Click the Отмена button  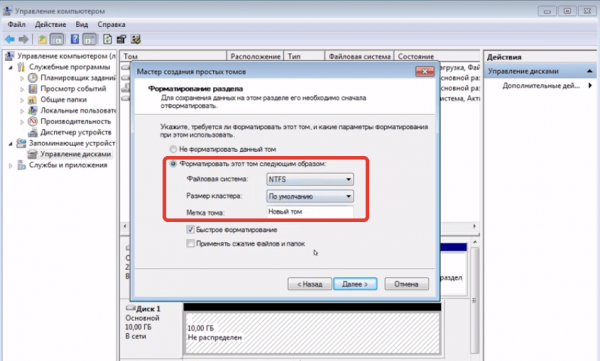tap(406, 284)
